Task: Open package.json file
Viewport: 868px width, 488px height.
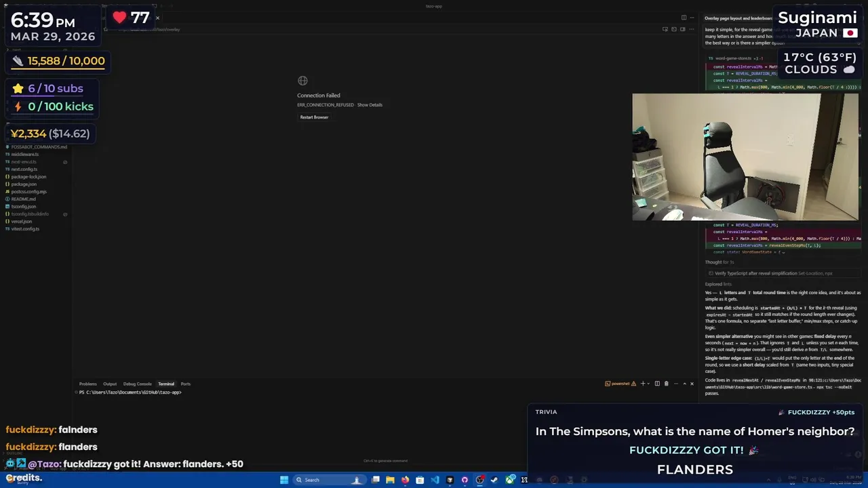Action: click(24, 184)
